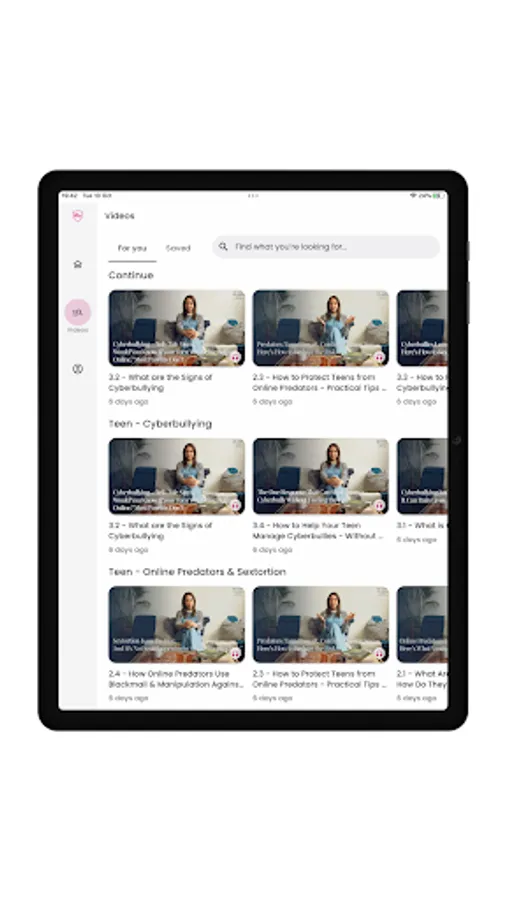Viewport: 506px width, 900px height.
Task: Click the 'Videos' page title at top
Action: (x=119, y=216)
